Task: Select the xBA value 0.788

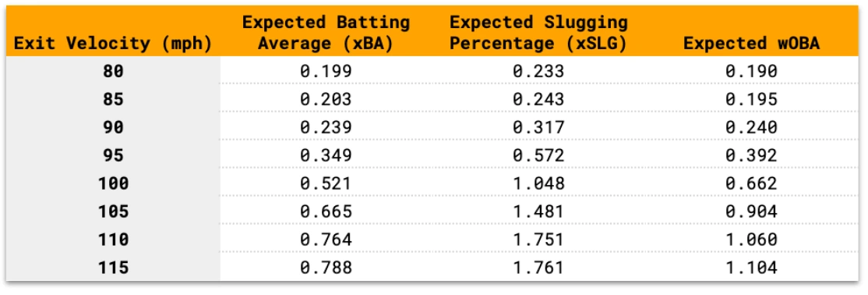Action: pyautogui.click(x=326, y=268)
